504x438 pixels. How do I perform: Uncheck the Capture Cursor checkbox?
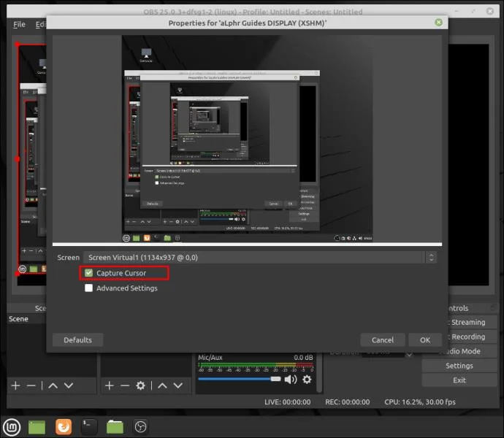(x=88, y=273)
